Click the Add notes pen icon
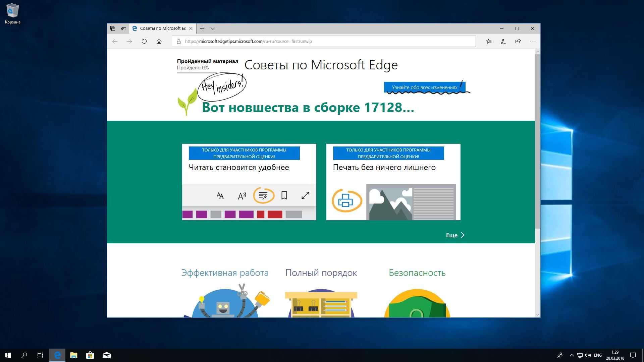Screen dimensions: 644x362 pos(503,41)
